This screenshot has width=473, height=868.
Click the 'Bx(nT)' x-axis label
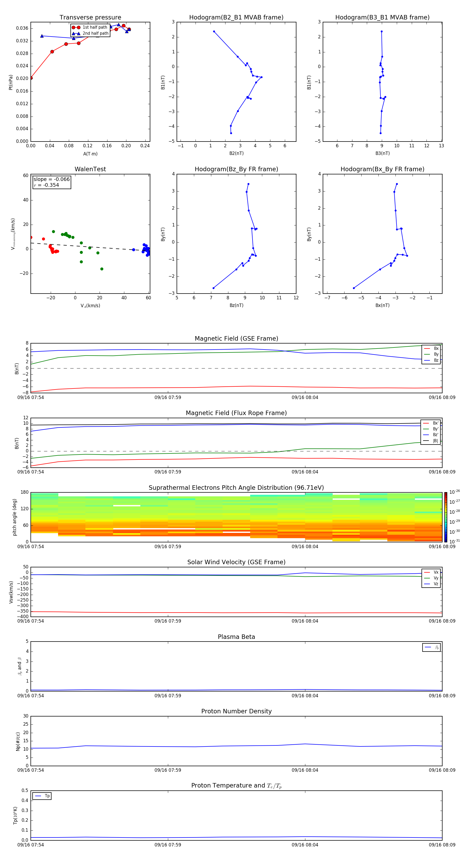point(382,305)
